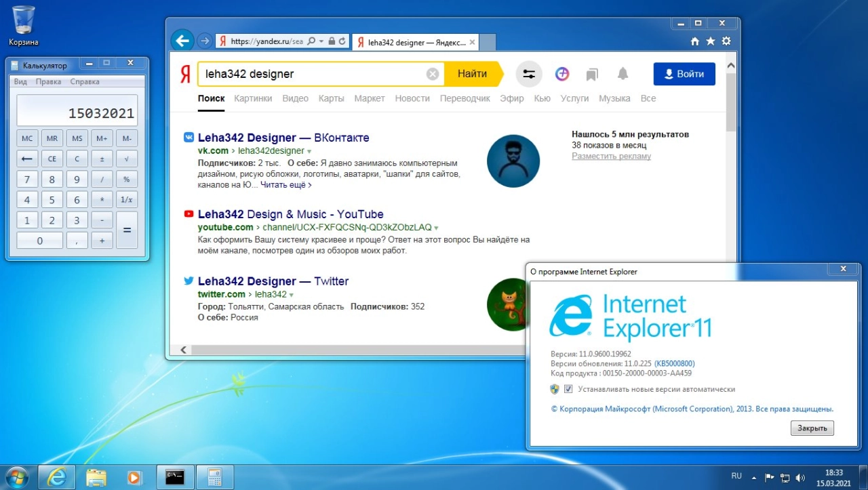Open Leha342 Designer ВКонтакте result link
This screenshot has height=490, width=868.
coord(283,138)
